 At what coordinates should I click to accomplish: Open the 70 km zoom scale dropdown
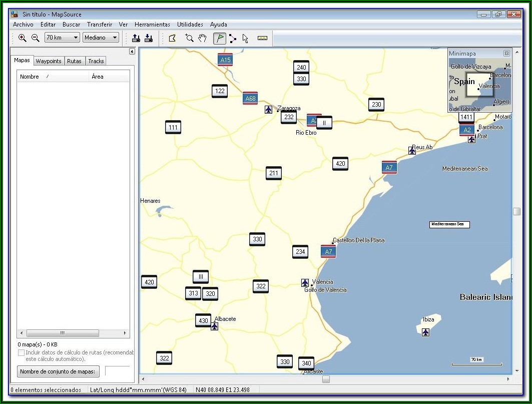76,38
